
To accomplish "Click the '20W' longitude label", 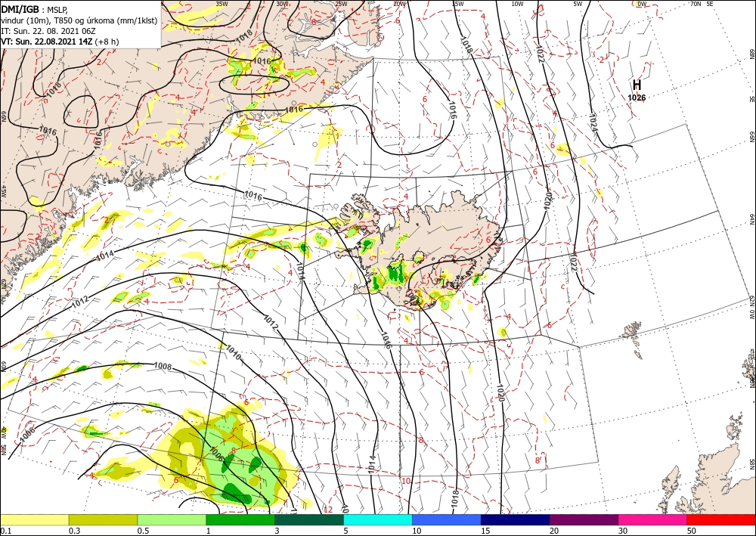I will click(398, 4).
